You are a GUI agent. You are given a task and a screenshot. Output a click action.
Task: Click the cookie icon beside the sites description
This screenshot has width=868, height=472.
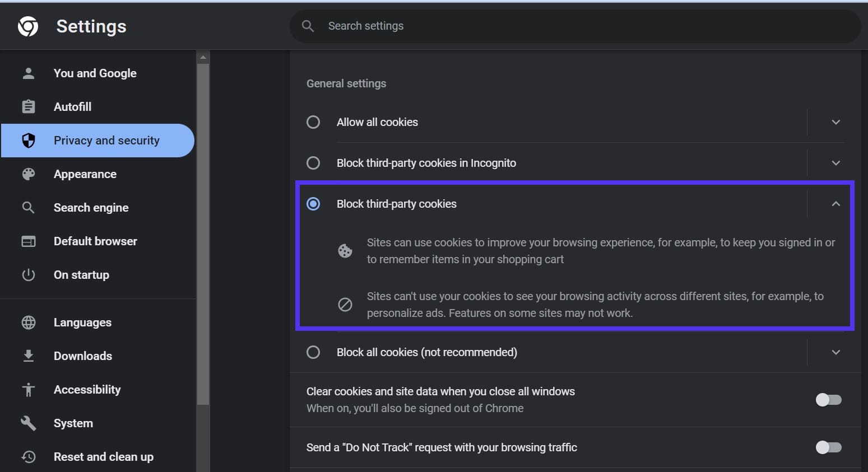point(345,251)
